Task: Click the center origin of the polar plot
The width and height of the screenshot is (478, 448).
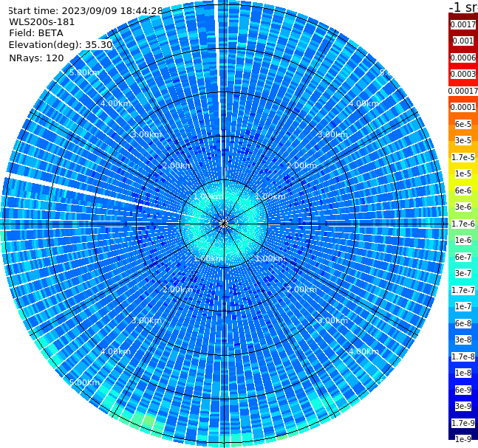Action: (x=224, y=224)
